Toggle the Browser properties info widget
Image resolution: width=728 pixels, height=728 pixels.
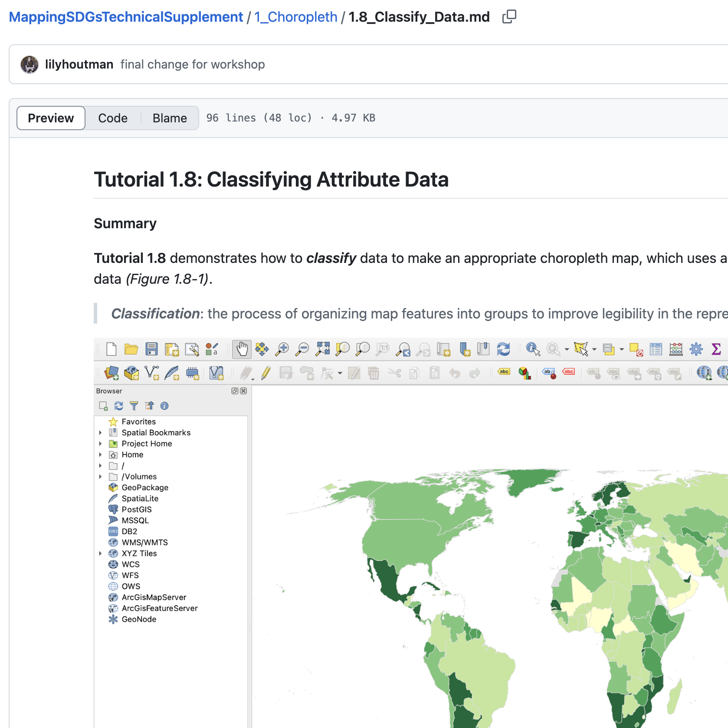coord(164,406)
